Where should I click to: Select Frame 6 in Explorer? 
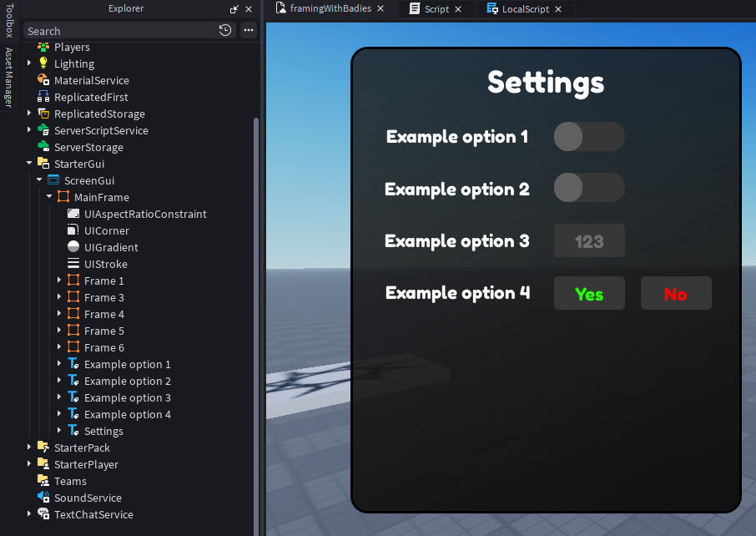(x=104, y=347)
